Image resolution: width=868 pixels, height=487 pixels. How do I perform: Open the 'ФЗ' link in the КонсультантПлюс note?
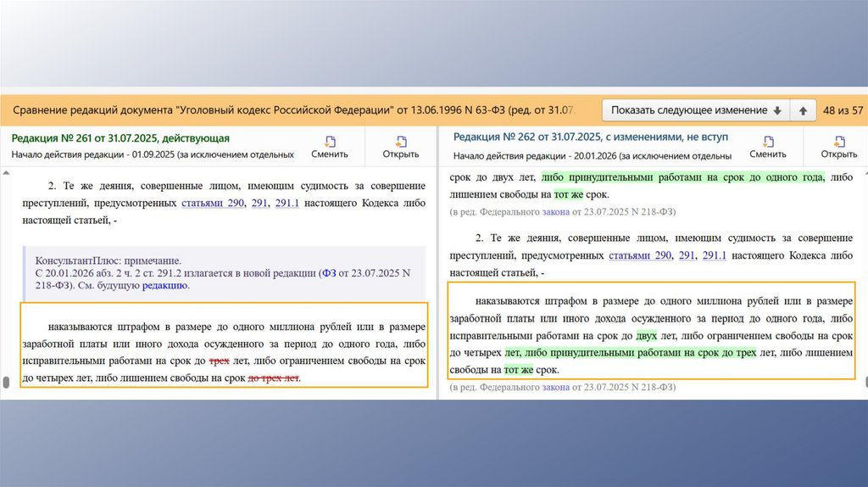click(329, 273)
